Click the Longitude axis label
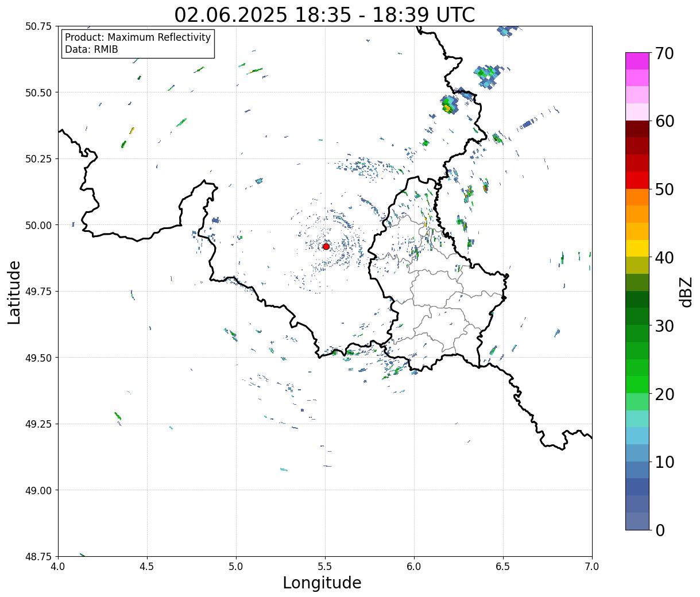The image size is (700, 597). click(x=322, y=583)
